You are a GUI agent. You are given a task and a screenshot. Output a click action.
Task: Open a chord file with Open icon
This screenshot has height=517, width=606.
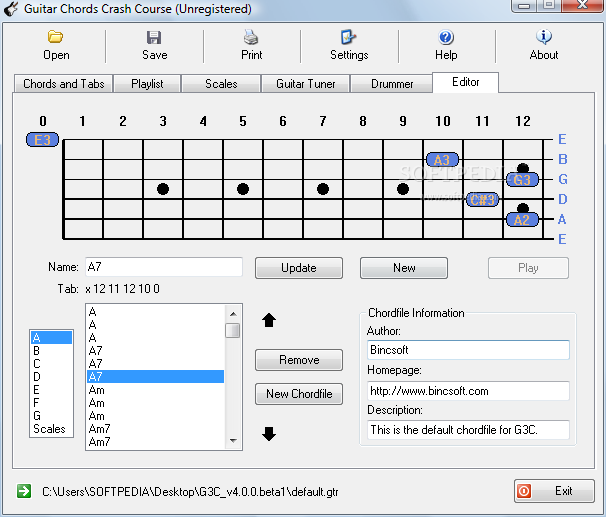pyautogui.click(x=56, y=37)
